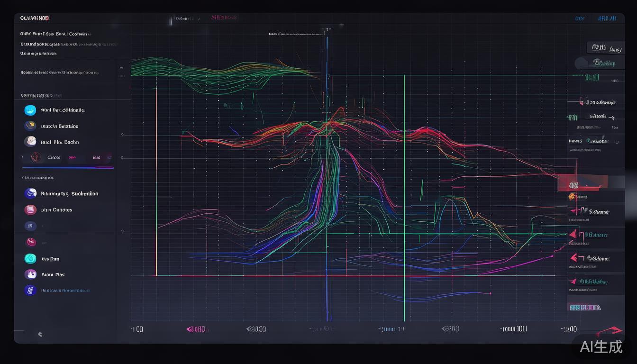This screenshot has width=637, height=364.
Task: Click the red arrow at bottom right corner
Action: point(610,330)
